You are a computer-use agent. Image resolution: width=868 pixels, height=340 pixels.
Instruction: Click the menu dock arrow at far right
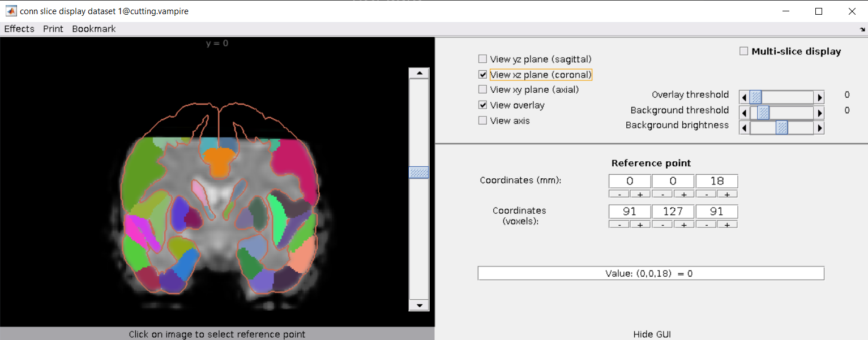tap(861, 29)
